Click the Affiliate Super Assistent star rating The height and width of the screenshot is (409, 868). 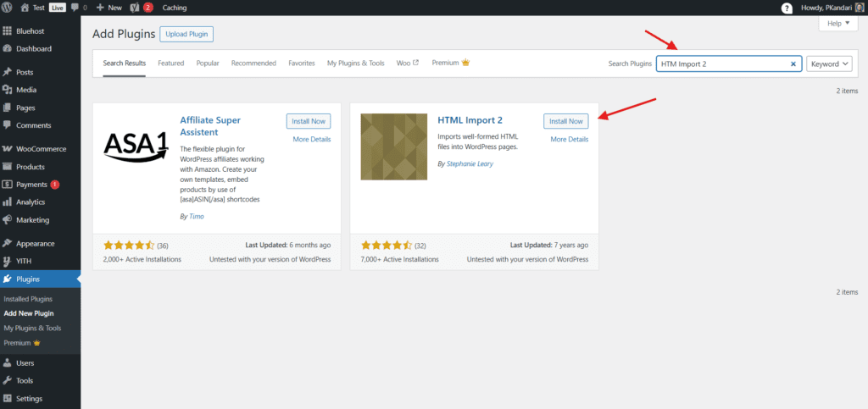click(129, 245)
